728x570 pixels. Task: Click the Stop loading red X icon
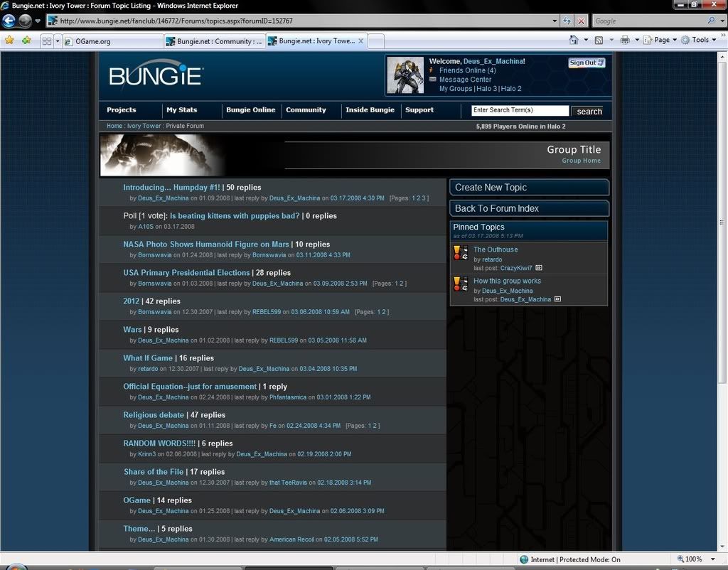pyautogui.click(x=582, y=21)
